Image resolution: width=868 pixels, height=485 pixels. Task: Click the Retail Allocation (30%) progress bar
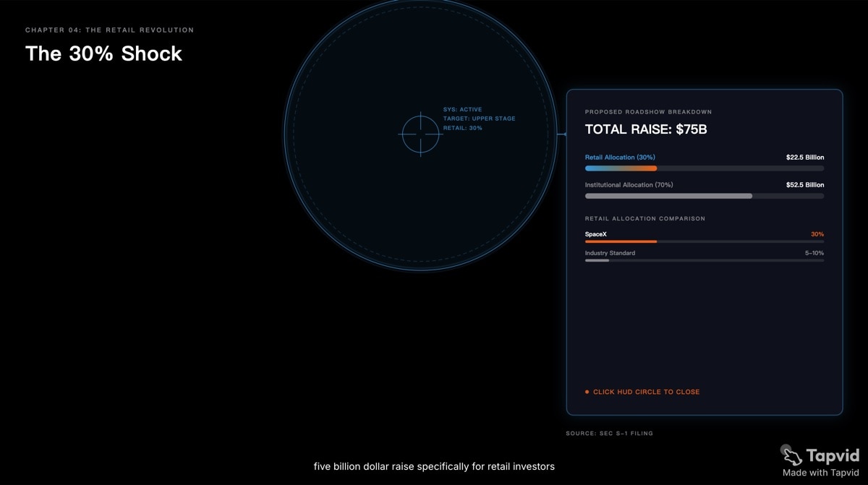(705, 168)
